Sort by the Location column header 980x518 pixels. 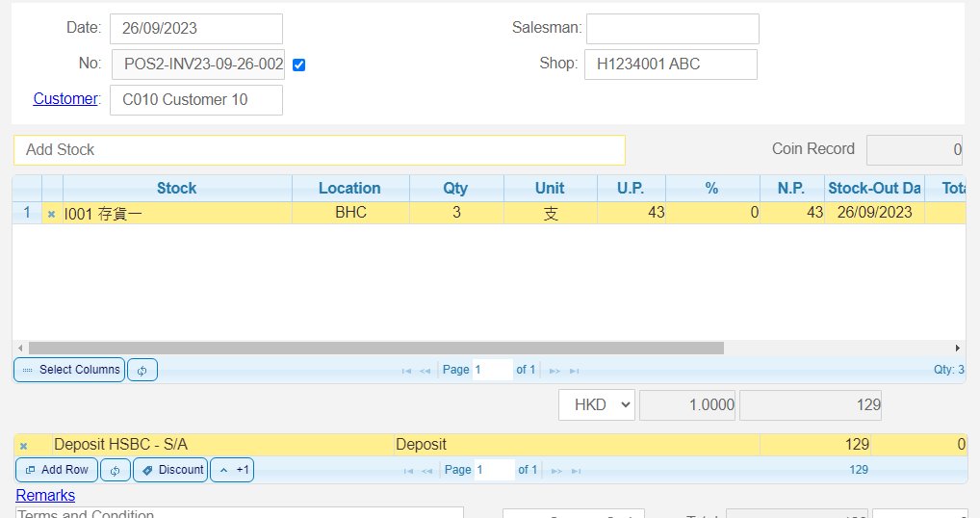pos(349,188)
